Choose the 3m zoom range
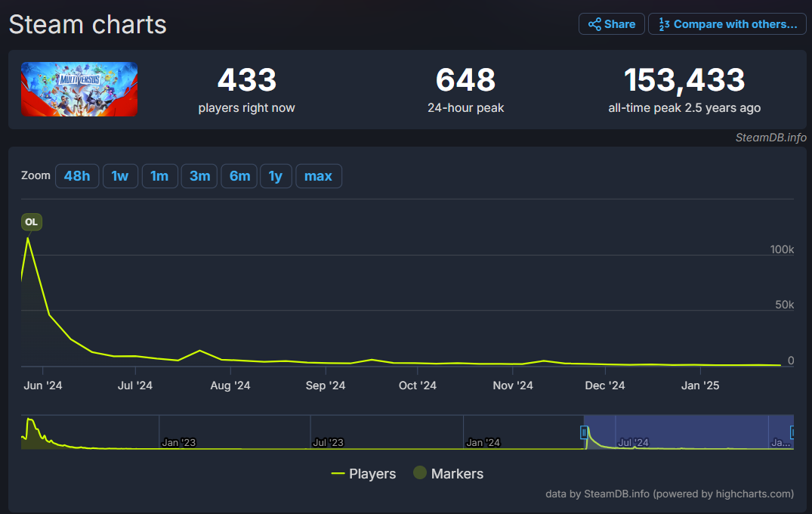The height and width of the screenshot is (514, 812). click(x=199, y=176)
